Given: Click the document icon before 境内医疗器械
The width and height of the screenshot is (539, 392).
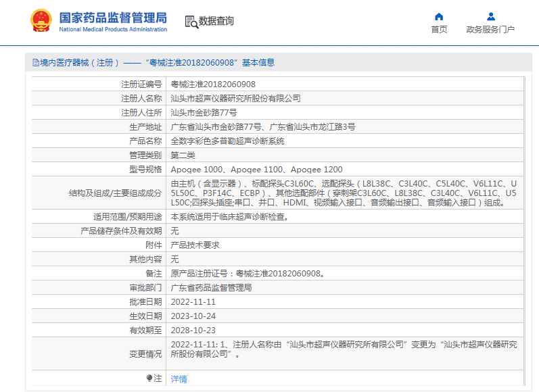Looking at the screenshot, I should [x=36, y=63].
